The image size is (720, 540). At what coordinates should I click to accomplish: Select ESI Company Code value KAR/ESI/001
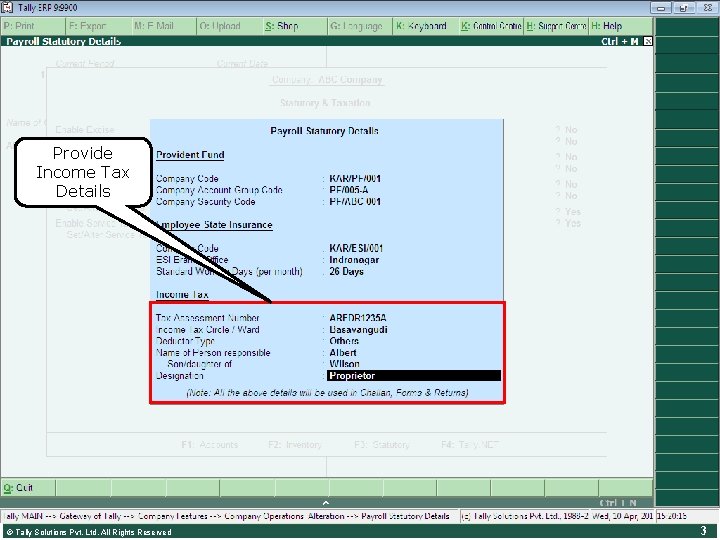356,248
